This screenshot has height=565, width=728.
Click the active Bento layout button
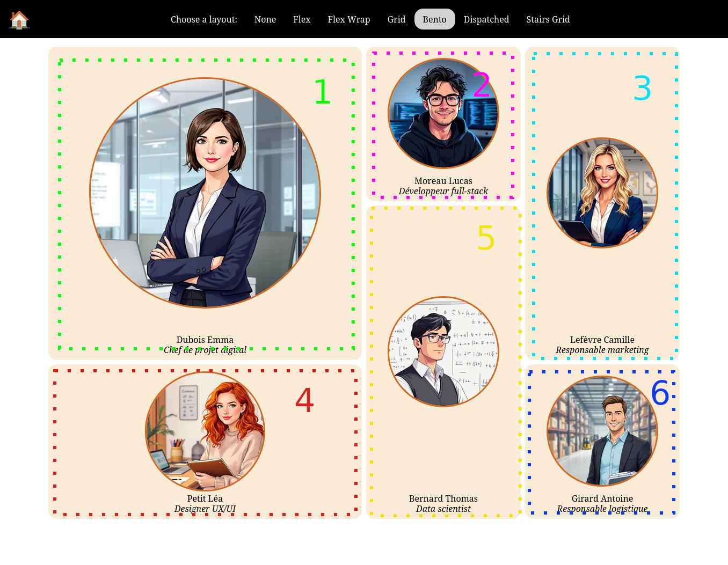(x=434, y=19)
